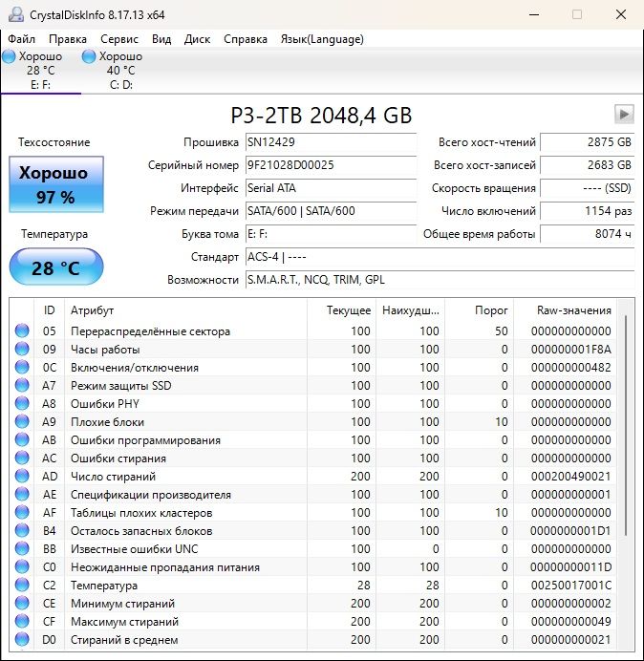This screenshot has width=644, height=661.
Task: Open the Вид menu
Action: click(161, 39)
